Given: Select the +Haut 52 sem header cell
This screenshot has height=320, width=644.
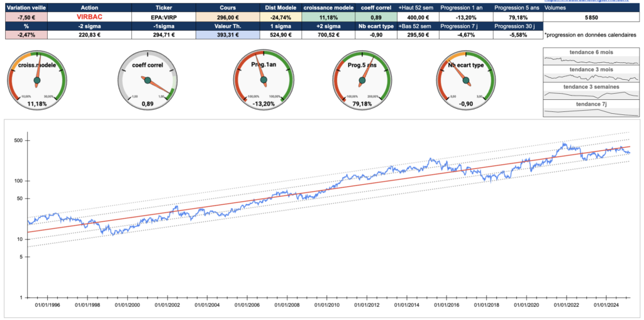Looking at the screenshot, I should pyautogui.click(x=418, y=8).
